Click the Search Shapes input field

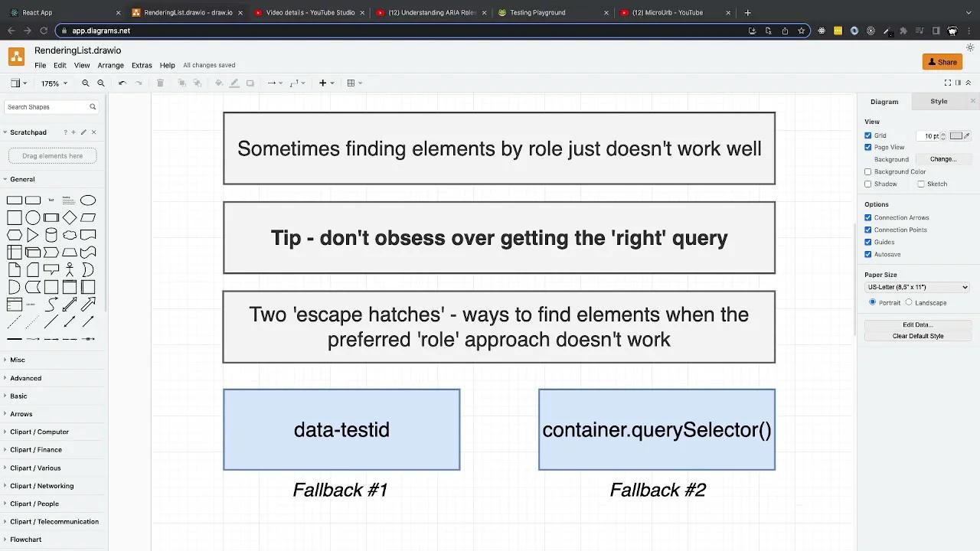click(46, 106)
